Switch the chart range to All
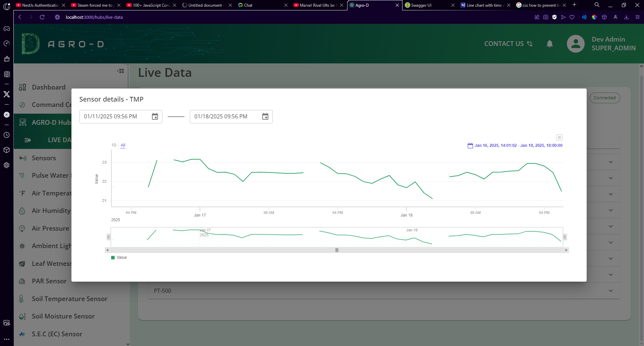The height and width of the screenshot is (346, 644). pos(123,145)
